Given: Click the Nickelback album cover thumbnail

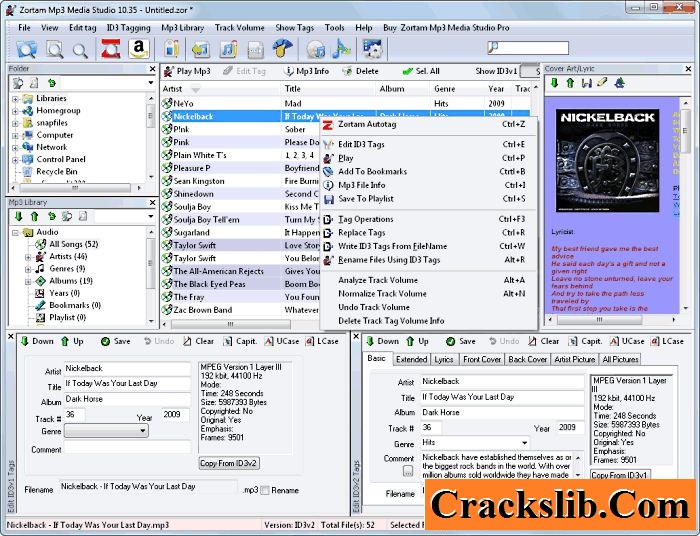Looking at the screenshot, I should pos(607,161).
